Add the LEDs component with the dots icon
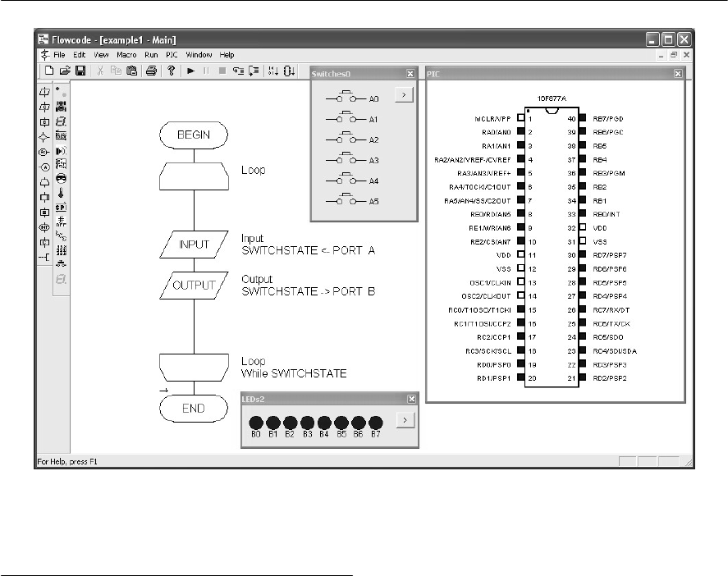Viewport: 728px width, 576px height. tap(61, 91)
